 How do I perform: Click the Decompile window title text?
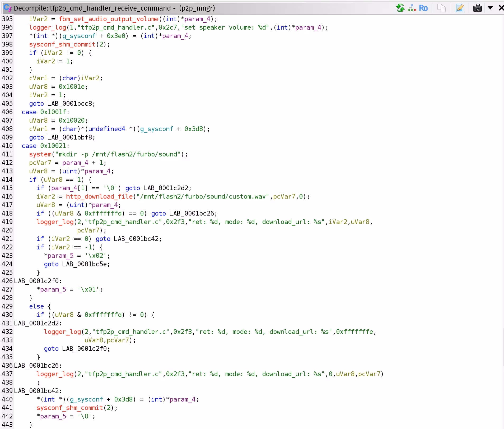tap(114, 8)
